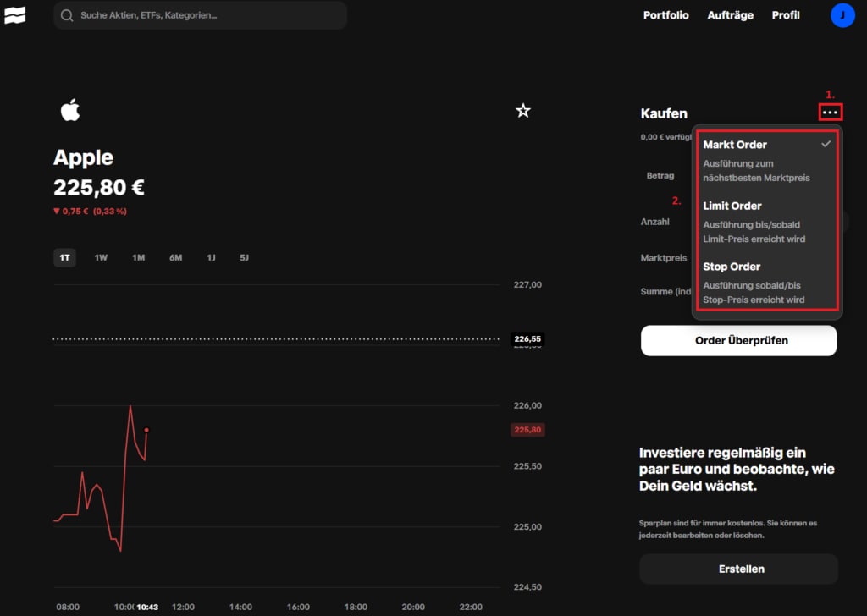The width and height of the screenshot is (867, 616).
Task: Keep Markt Order selected in the menu
Action: 733,144
